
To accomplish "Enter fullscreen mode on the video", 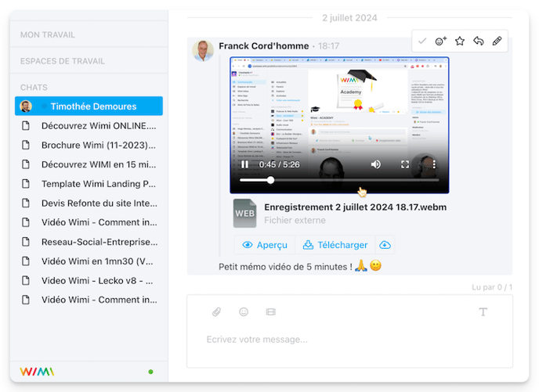I will click(x=405, y=164).
